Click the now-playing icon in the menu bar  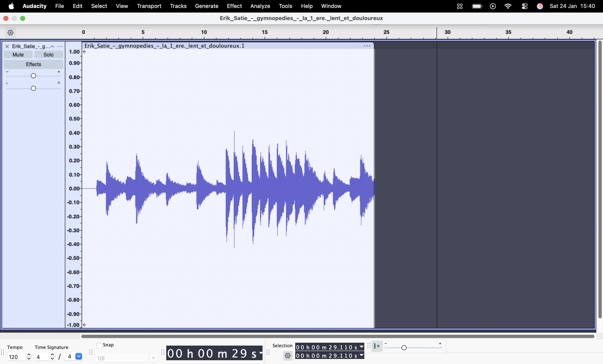click(x=492, y=6)
